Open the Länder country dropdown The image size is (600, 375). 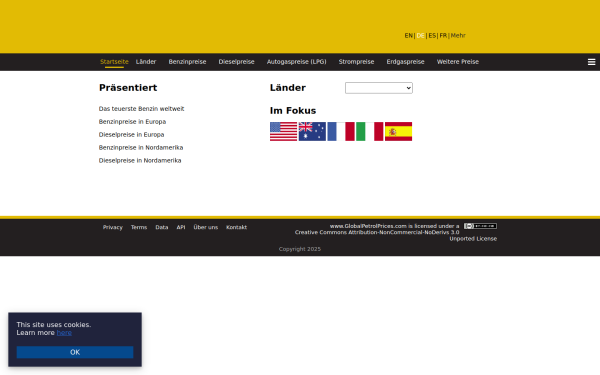(379, 88)
